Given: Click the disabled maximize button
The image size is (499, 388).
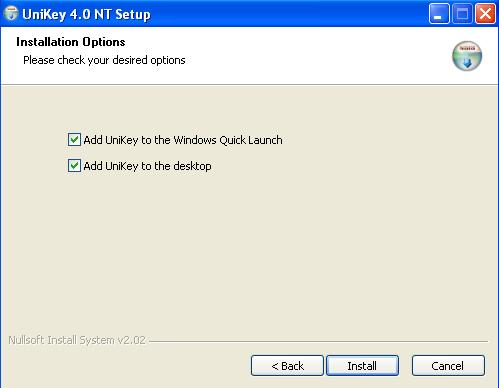Looking at the screenshot, I should 462,14.
